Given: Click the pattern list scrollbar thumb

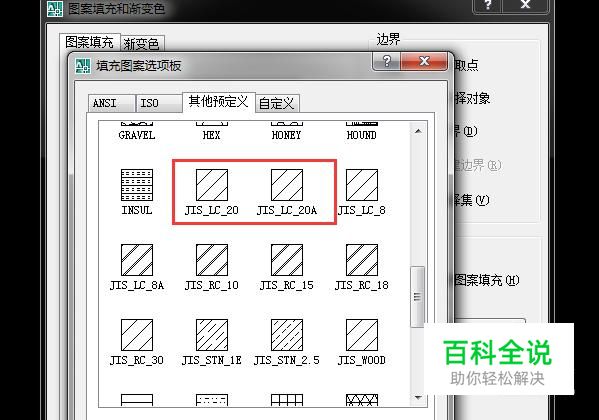Looking at the screenshot, I should [418, 297].
